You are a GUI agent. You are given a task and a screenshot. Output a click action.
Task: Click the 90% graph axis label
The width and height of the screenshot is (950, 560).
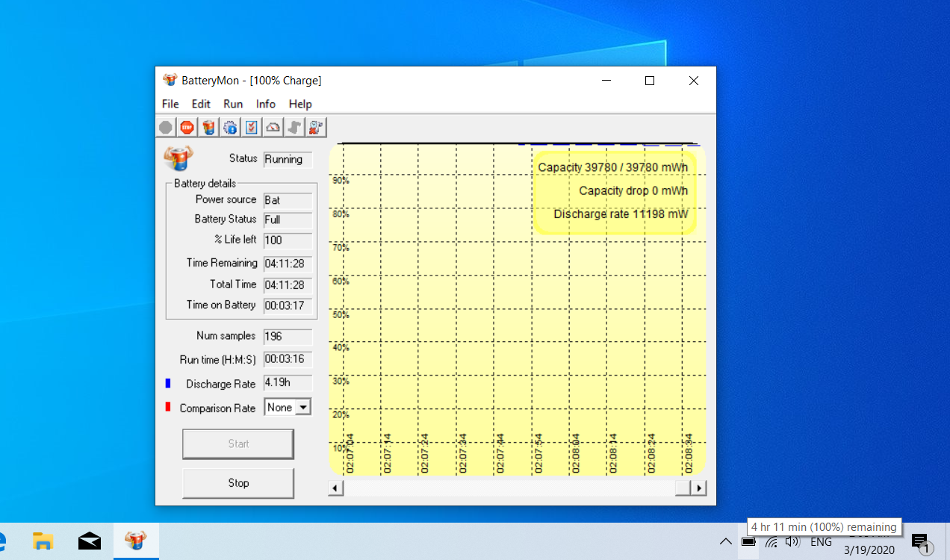pos(341,180)
